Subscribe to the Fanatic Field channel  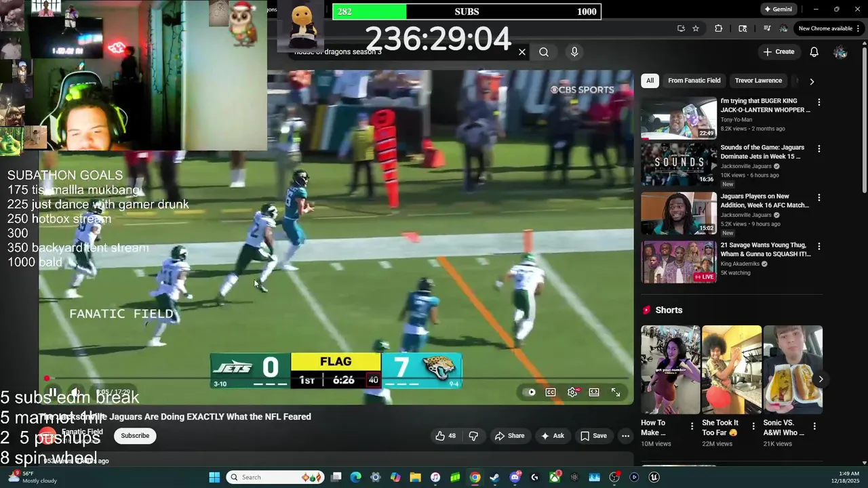coord(135,436)
